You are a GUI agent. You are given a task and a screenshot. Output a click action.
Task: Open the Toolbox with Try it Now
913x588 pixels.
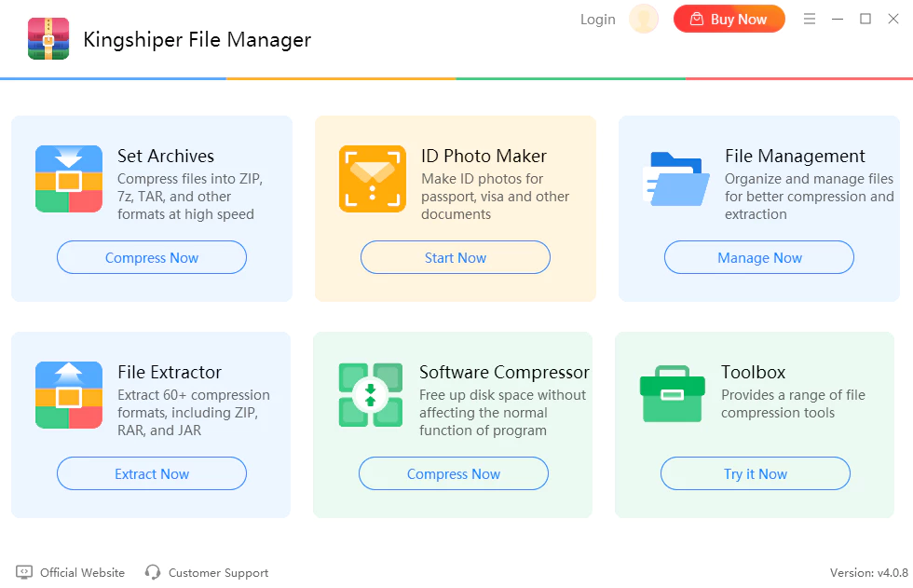point(756,474)
